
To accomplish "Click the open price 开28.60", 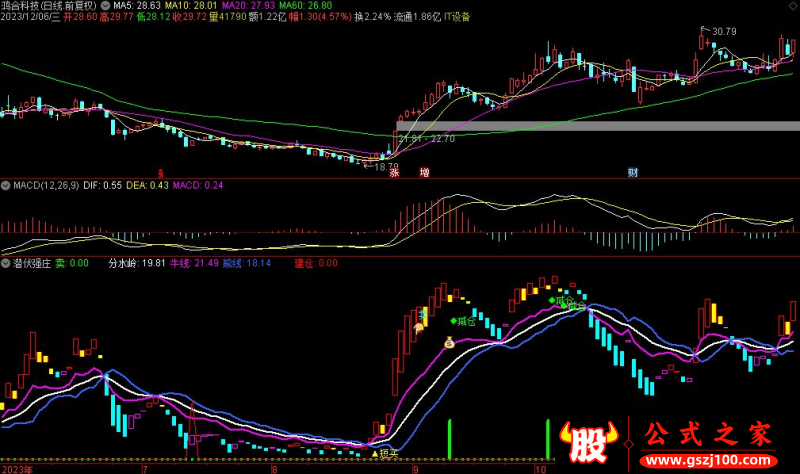I will 80,17.
